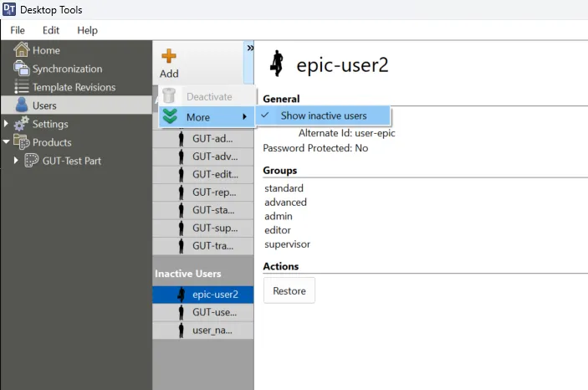Select Users in the sidebar
Viewport: 588px width, 390px height.
click(x=43, y=105)
